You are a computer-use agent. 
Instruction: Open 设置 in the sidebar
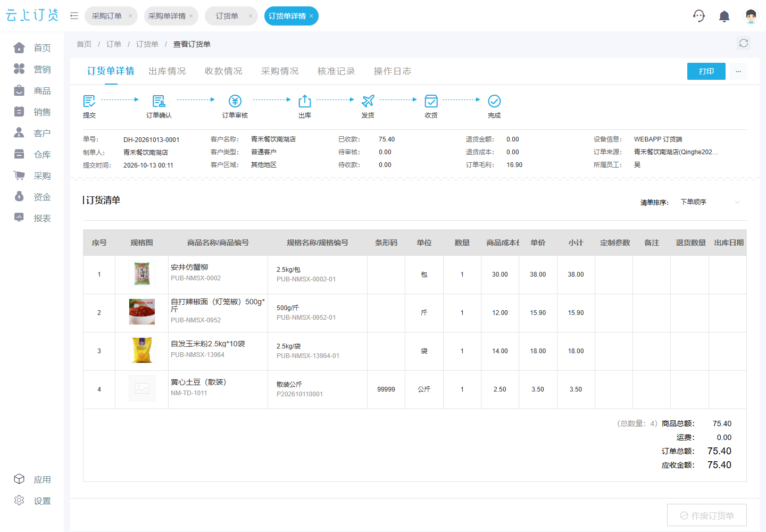pos(32,501)
